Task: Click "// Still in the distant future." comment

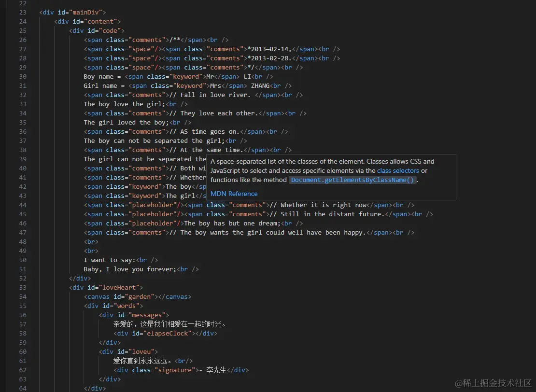Action: click(327, 214)
